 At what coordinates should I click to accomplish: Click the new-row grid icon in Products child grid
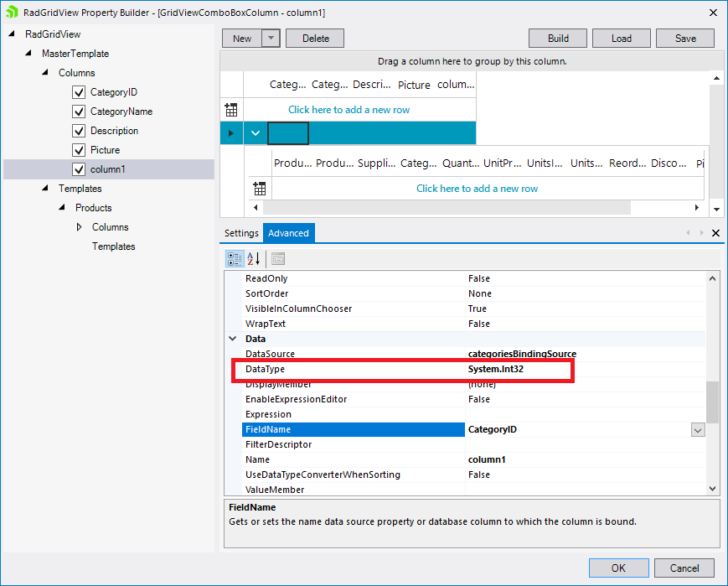pyautogui.click(x=260, y=189)
